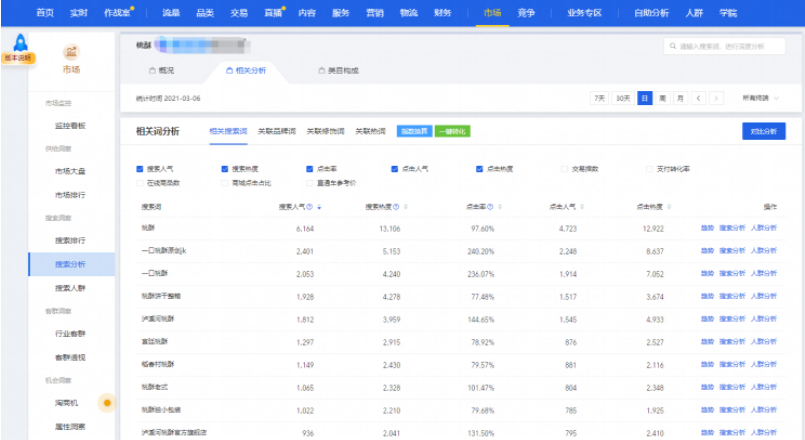This screenshot has height=440, width=805.
Task: Click the 版本说明 badge
Action: tap(18, 58)
